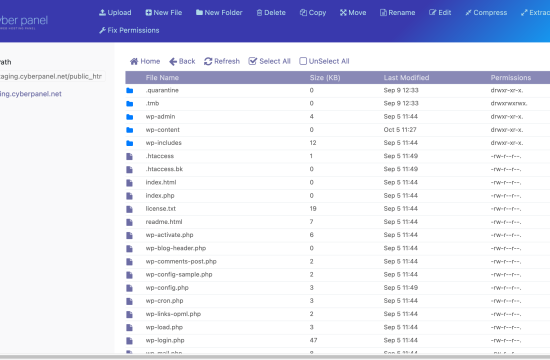Open the wp-content folder

click(337, 130)
